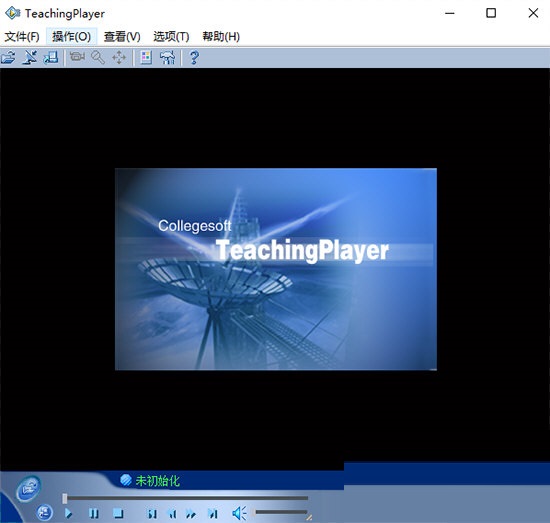Mute audio with the speaker icon

(239, 514)
